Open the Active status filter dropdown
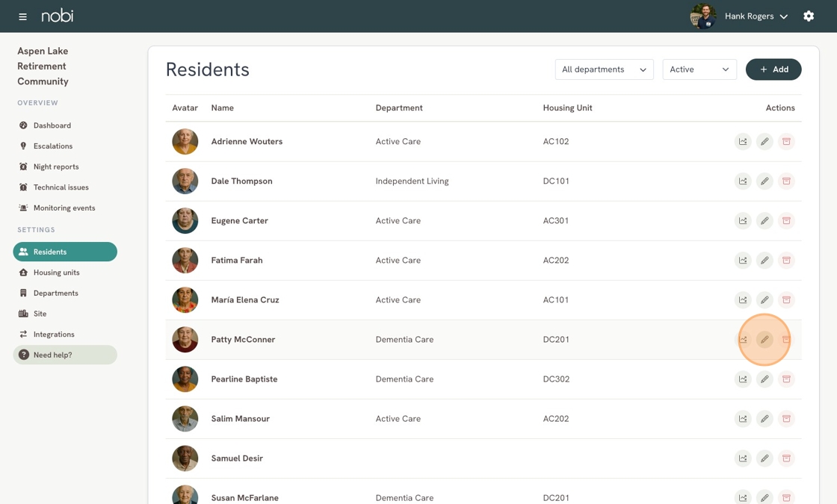This screenshot has width=837, height=504. pyautogui.click(x=699, y=69)
